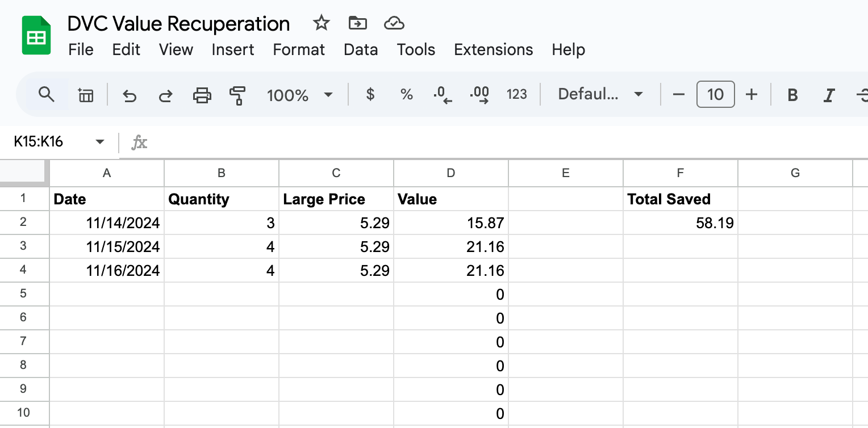
Task: Apply currency format using the dollar icon
Action: coord(370,95)
